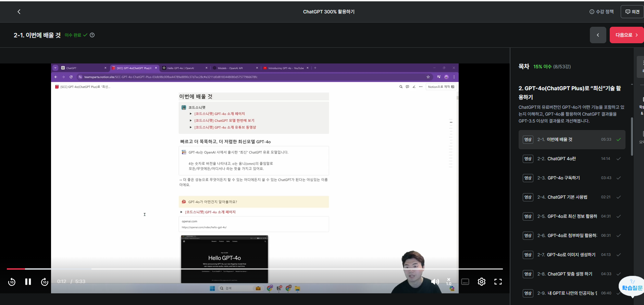Open the video settings gear
The image size is (644, 305).
(x=482, y=282)
